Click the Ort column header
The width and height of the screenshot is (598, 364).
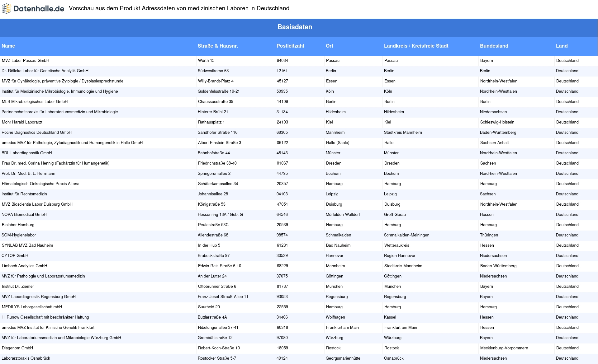coord(330,46)
